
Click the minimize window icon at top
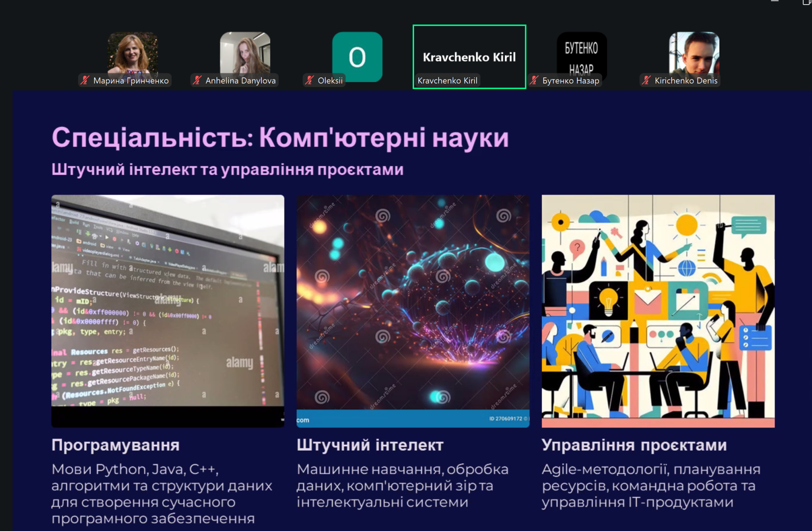pos(775,2)
